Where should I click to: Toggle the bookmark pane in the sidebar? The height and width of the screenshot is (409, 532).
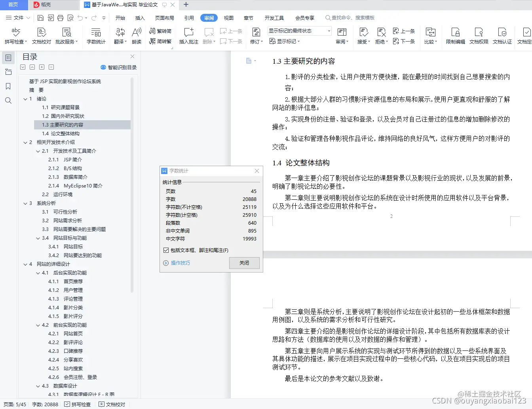tap(8, 86)
